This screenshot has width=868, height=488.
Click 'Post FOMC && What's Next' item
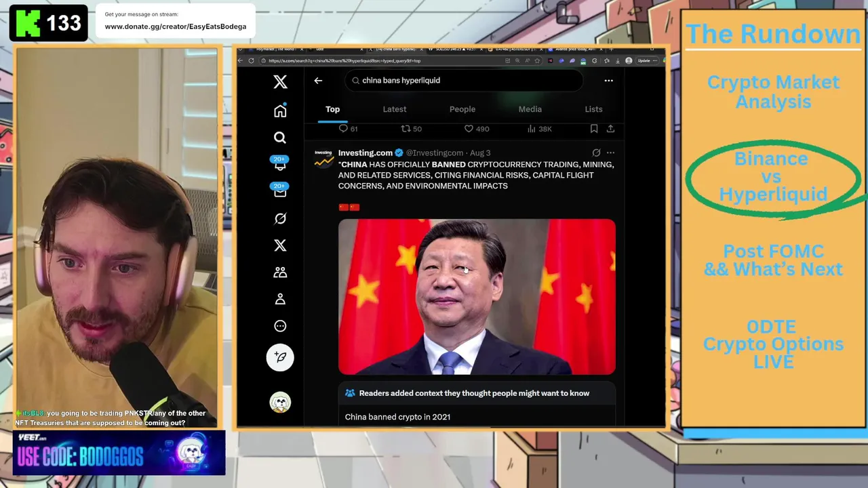tap(773, 260)
